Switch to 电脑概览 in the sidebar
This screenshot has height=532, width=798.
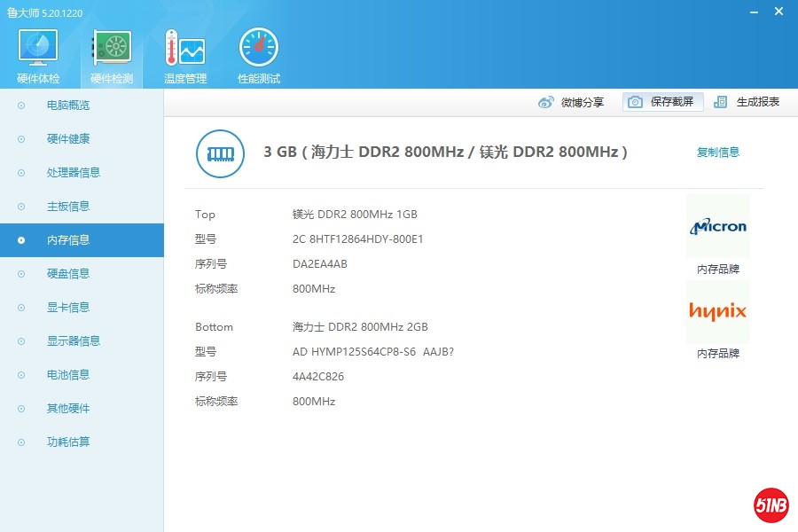68,106
